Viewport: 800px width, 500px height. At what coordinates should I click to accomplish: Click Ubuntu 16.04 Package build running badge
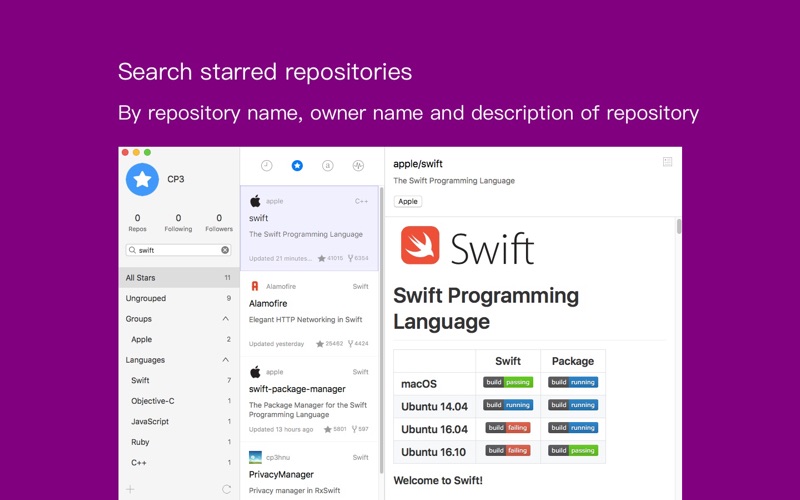click(x=573, y=428)
